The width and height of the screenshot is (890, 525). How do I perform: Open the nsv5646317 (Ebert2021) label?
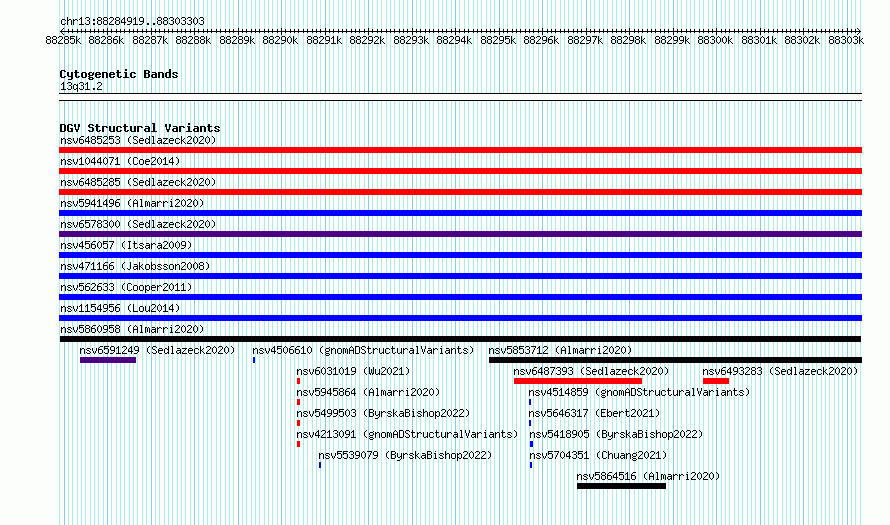[594, 413]
